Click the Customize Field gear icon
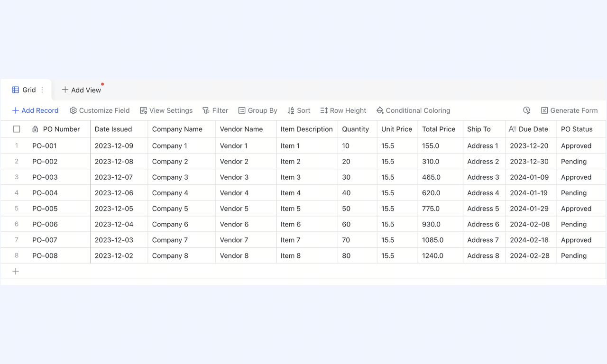 point(73,110)
